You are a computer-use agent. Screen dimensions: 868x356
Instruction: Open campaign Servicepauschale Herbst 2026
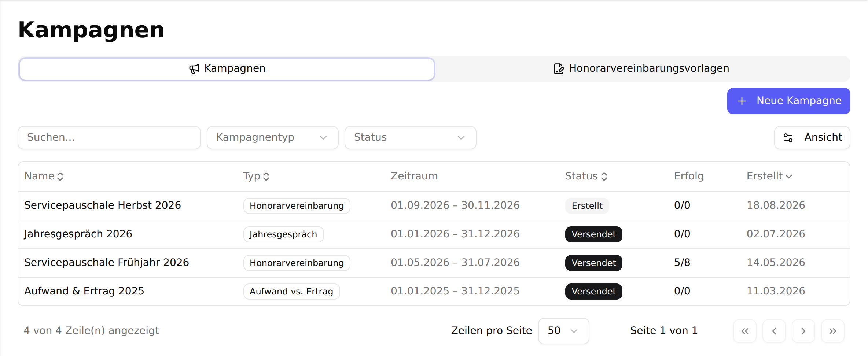click(103, 205)
